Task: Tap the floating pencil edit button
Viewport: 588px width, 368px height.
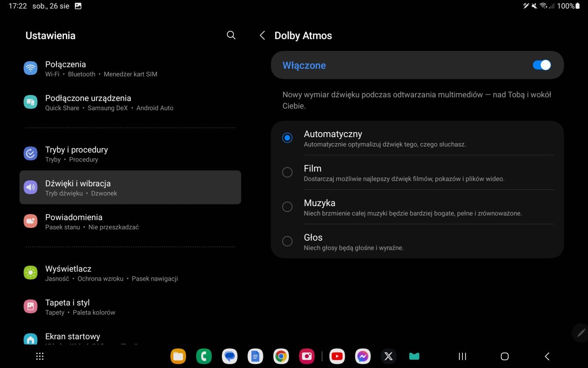Action: coord(581,333)
